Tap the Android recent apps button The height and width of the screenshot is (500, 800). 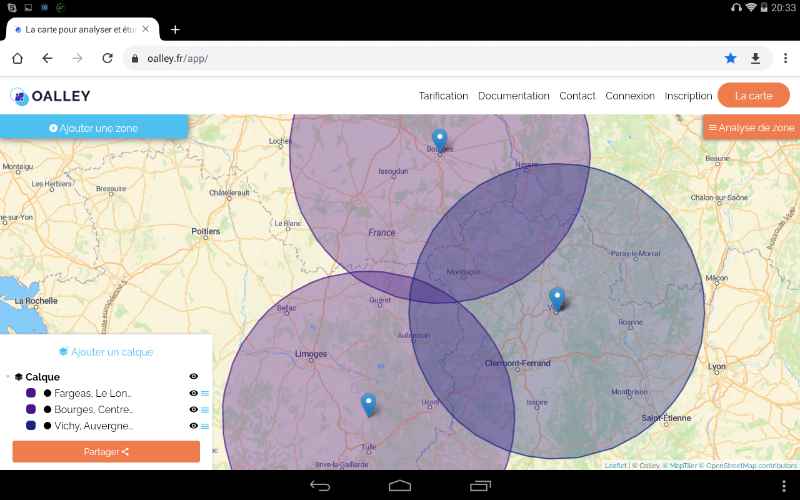(480, 486)
